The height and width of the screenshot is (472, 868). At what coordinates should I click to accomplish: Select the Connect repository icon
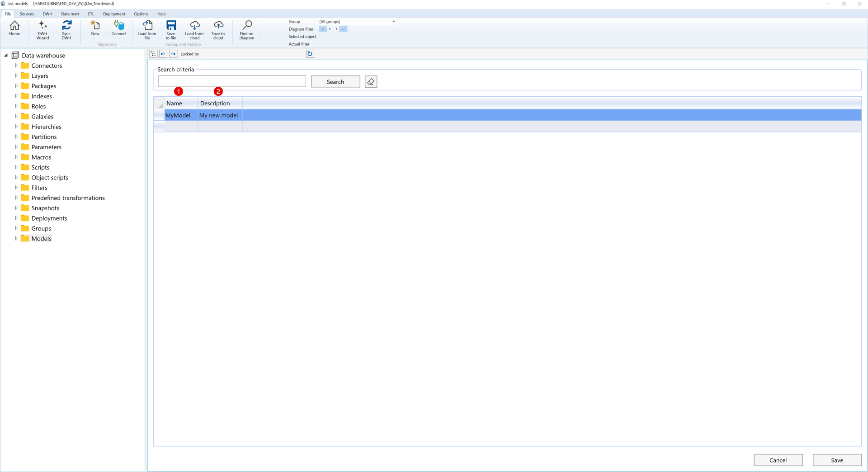pos(119,28)
